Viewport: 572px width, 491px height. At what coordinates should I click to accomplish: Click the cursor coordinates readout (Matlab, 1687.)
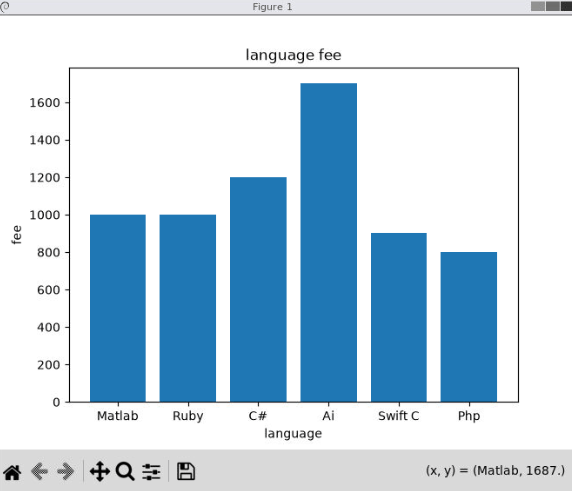point(495,471)
